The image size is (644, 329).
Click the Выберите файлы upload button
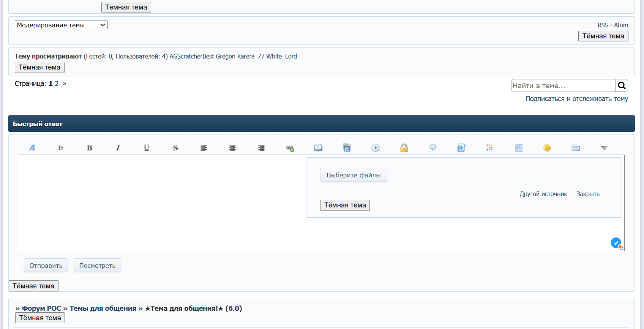coord(354,175)
